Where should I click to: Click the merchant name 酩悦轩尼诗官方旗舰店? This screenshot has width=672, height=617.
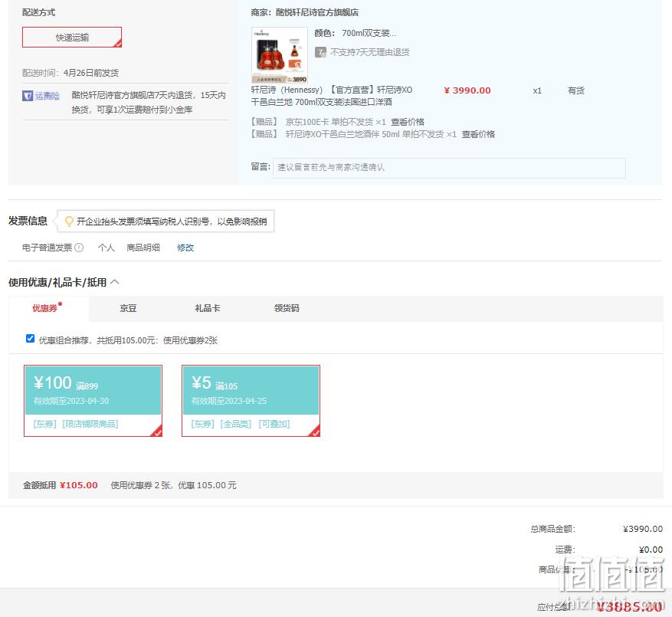[317, 12]
